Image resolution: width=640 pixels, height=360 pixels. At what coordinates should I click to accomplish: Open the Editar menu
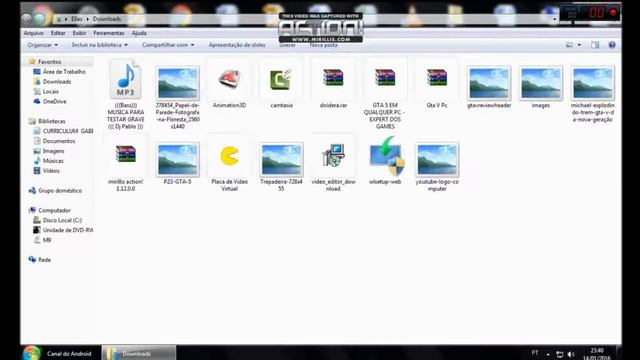[x=58, y=33]
